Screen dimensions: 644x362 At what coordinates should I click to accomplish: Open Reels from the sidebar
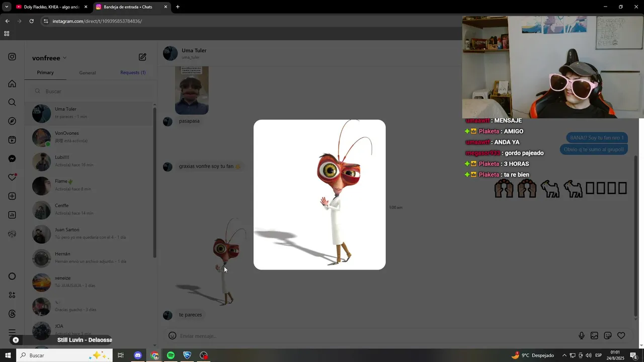(12, 140)
